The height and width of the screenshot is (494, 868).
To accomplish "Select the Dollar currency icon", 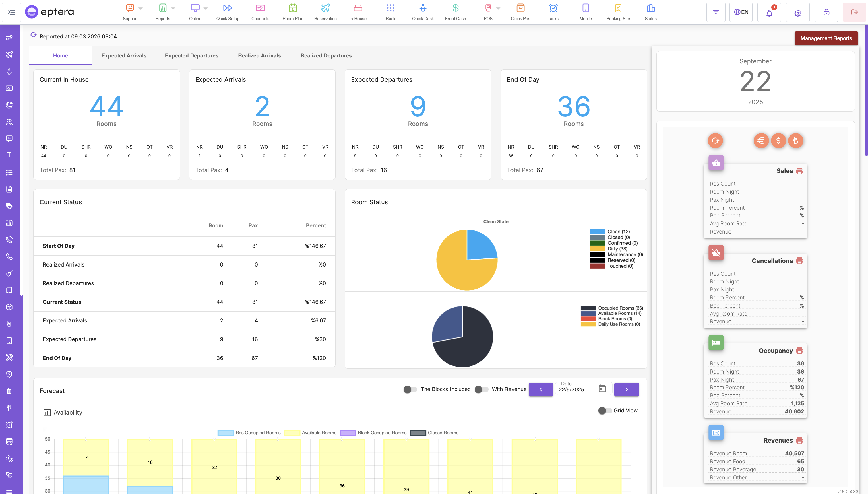I will pos(778,141).
